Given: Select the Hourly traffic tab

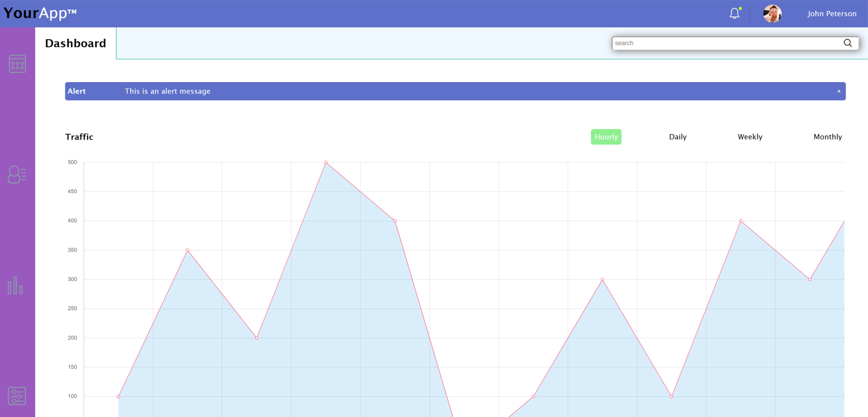Looking at the screenshot, I should 606,137.
